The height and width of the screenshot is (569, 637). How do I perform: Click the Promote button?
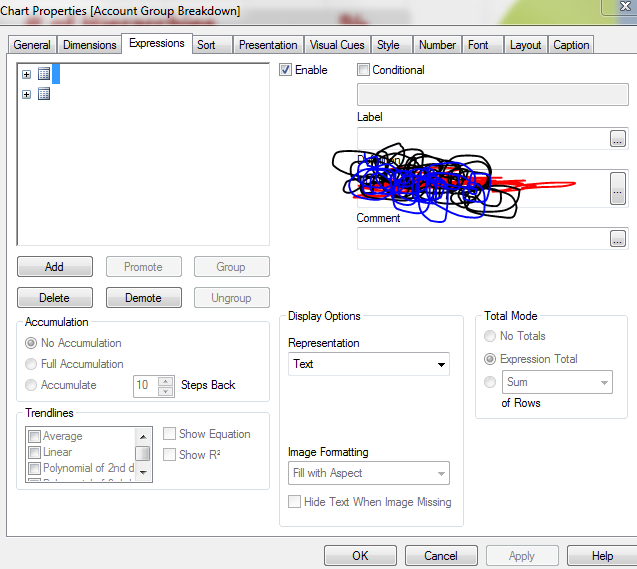(144, 267)
